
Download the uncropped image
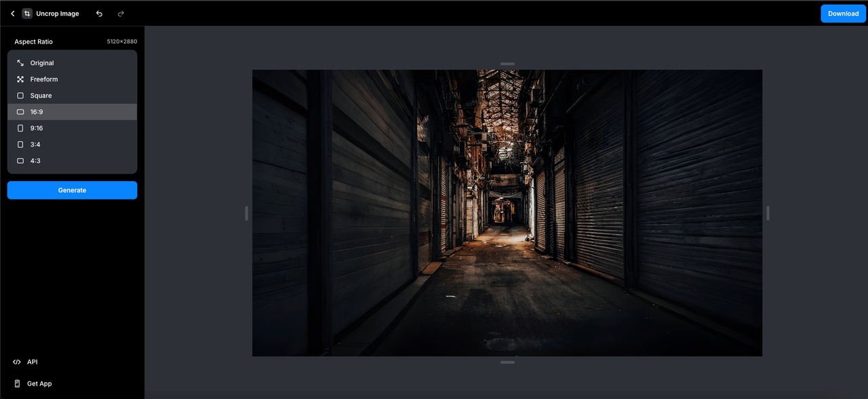(x=843, y=14)
